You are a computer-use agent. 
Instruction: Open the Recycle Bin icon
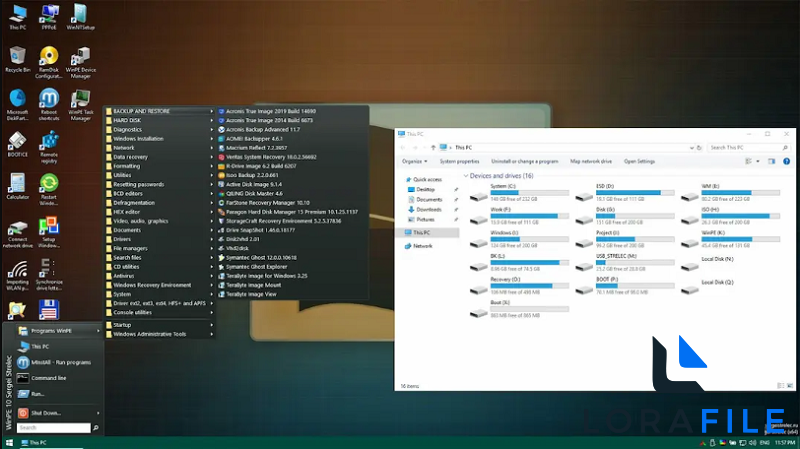(x=18, y=59)
